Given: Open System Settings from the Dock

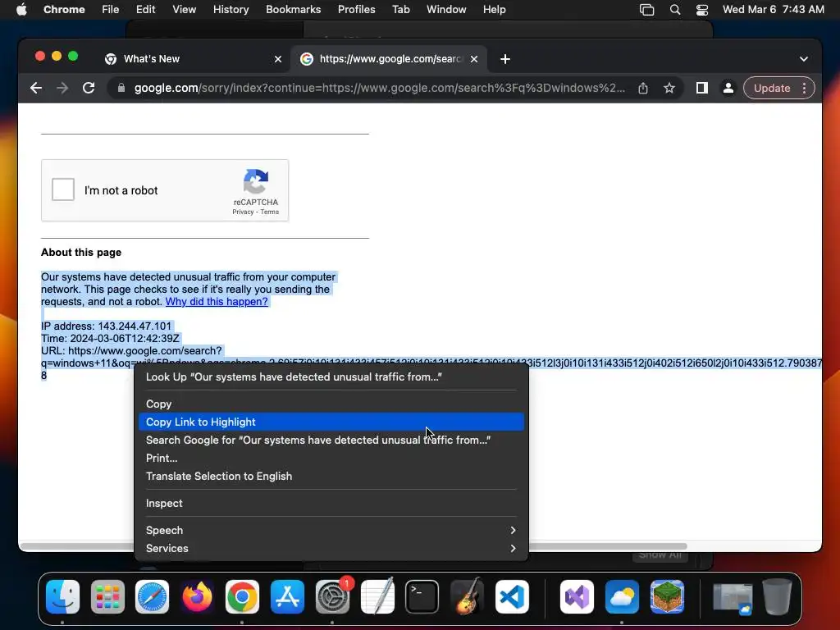Looking at the screenshot, I should click(332, 596).
